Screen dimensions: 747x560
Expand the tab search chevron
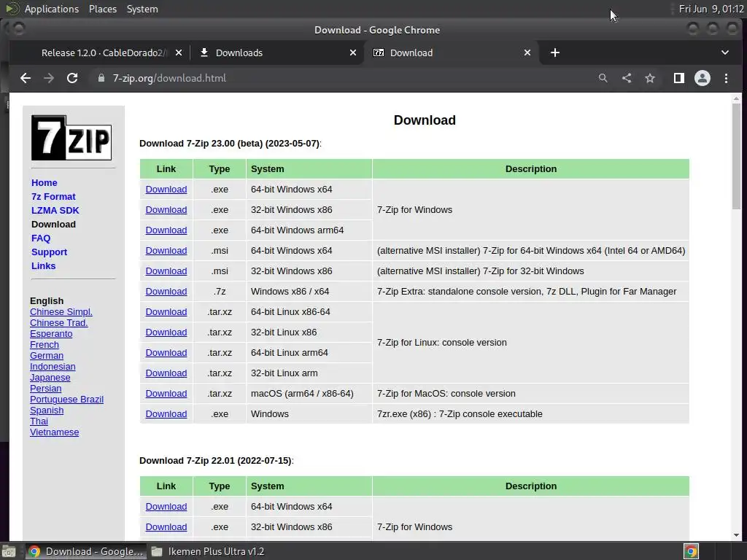725,52
